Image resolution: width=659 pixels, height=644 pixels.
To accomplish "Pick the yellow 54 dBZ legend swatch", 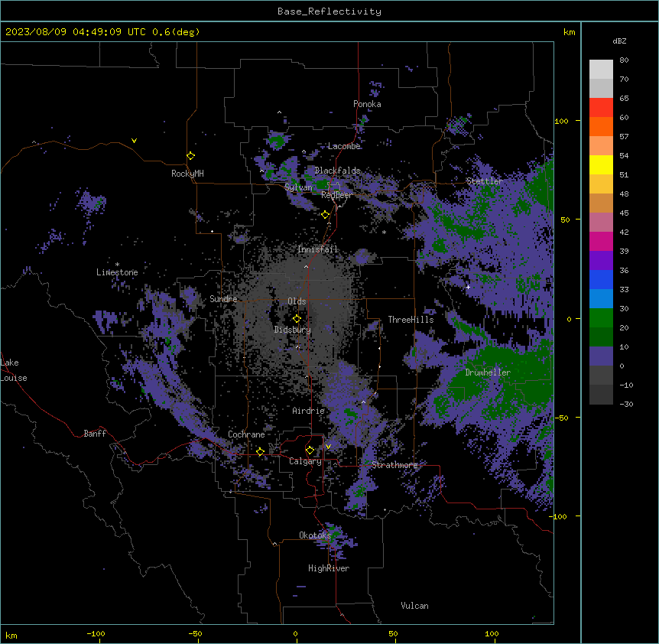I will 601,165.
